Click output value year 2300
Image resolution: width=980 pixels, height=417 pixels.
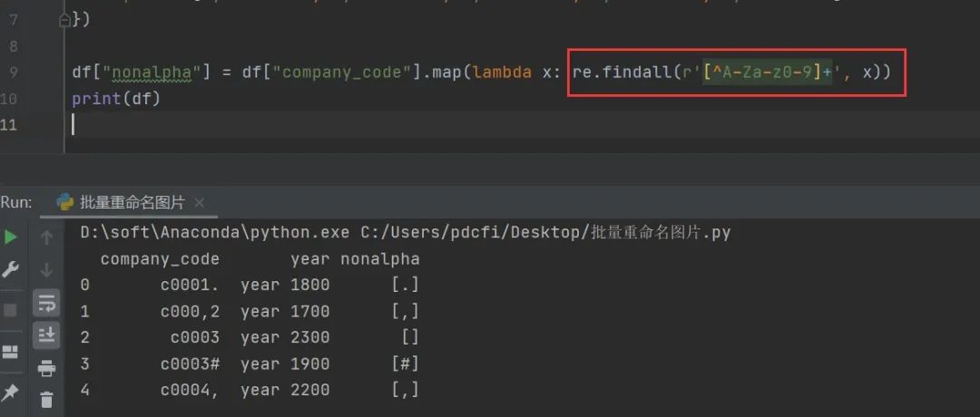click(285, 338)
